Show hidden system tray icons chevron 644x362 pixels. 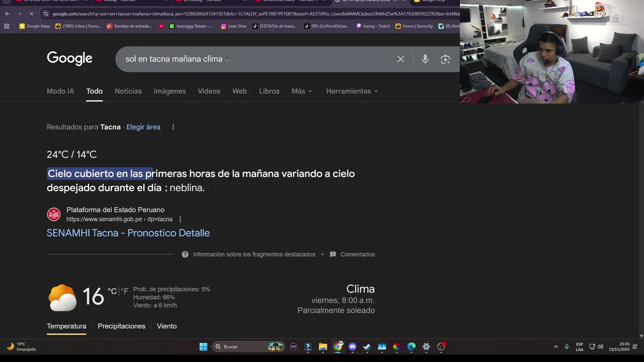(556, 346)
